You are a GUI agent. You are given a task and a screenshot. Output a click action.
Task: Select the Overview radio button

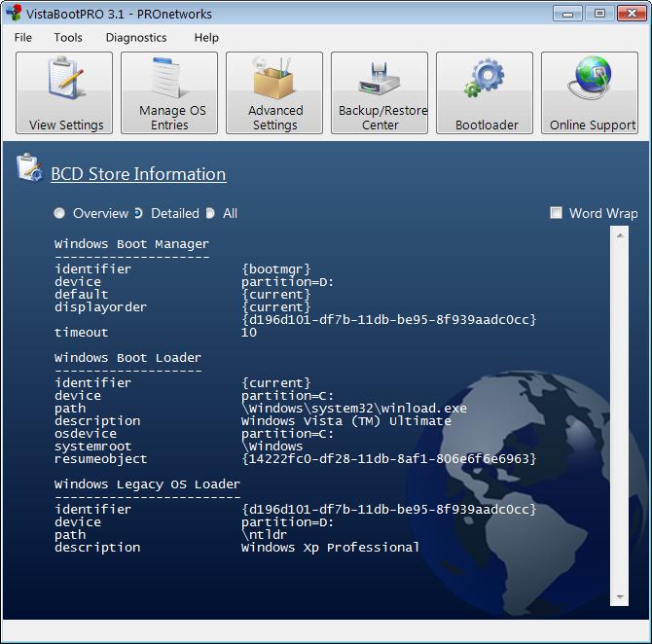tap(59, 213)
